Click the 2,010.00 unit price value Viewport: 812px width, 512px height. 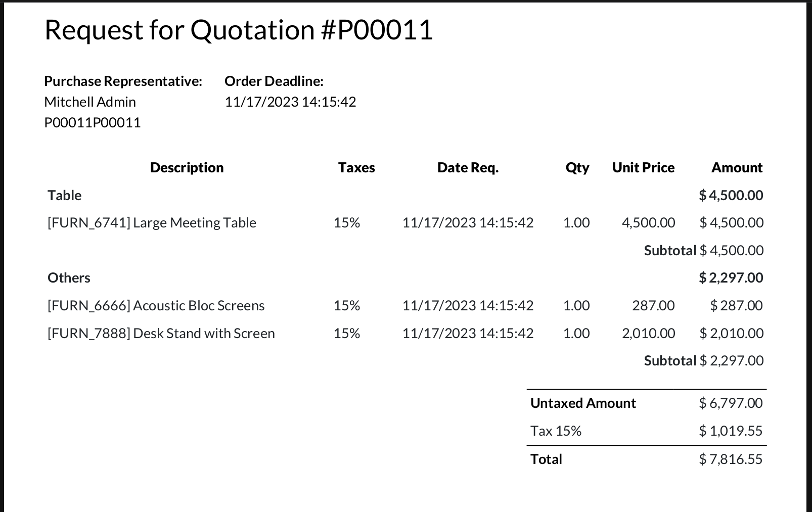pyautogui.click(x=648, y=334)
